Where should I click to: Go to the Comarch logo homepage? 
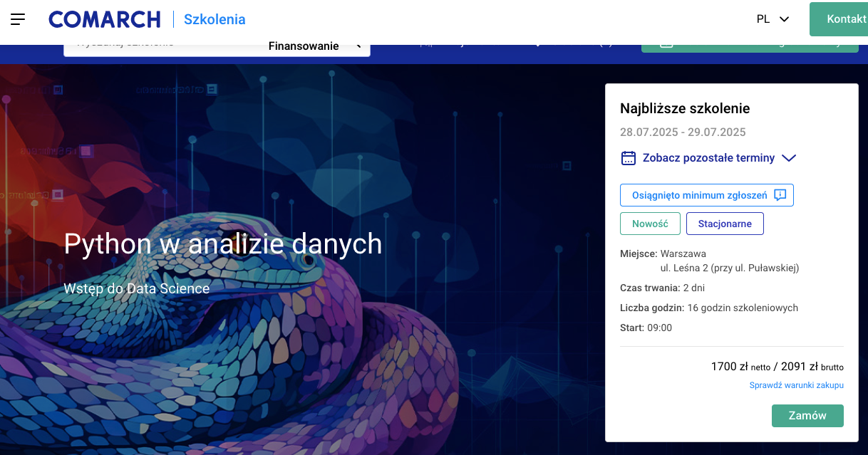click(105, 19)
